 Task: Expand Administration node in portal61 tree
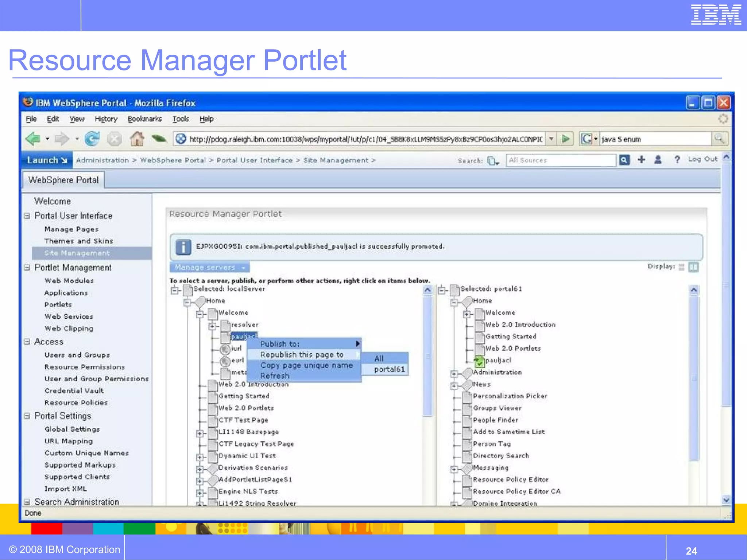point(454,374)
